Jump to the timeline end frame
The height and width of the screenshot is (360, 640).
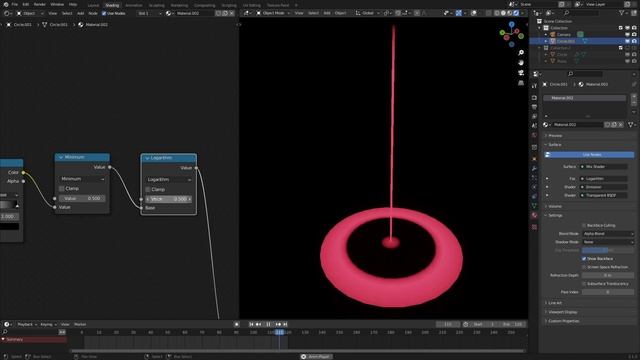pos(285,324)
